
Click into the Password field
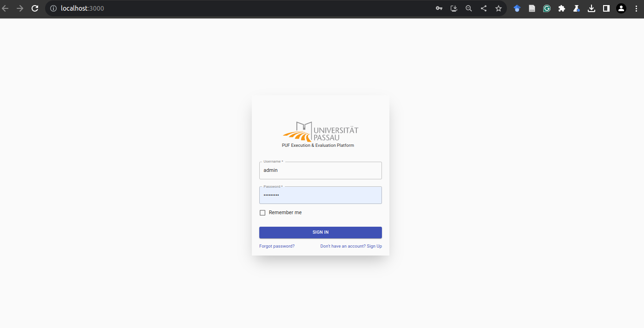point(321,196)
